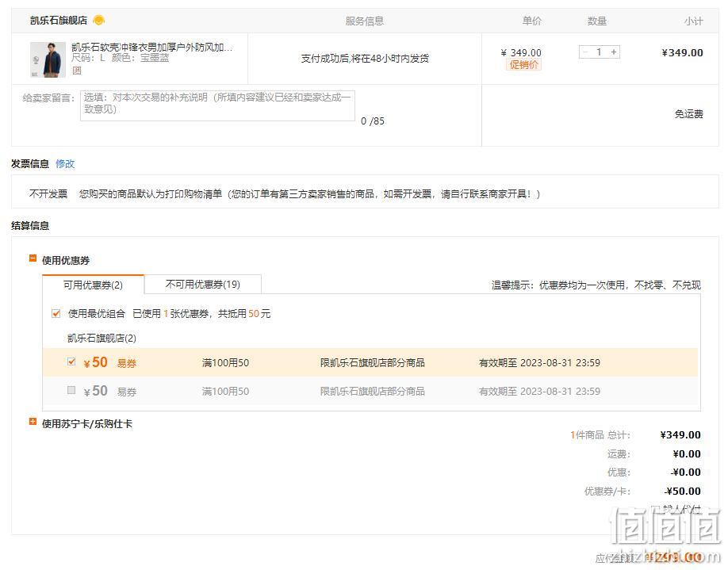The width and height of the screenshot is (728, 570).
Task: Click the 温馨提示 coupon notice text
Action: tap(596, 285)
